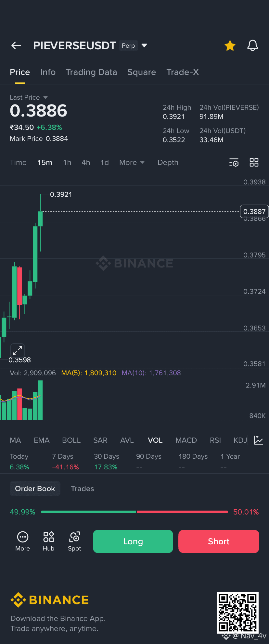The width and height of the screenshot is (269, 644).
Task: Expand chart to fullscreen
Action: (x=18, y=351)
